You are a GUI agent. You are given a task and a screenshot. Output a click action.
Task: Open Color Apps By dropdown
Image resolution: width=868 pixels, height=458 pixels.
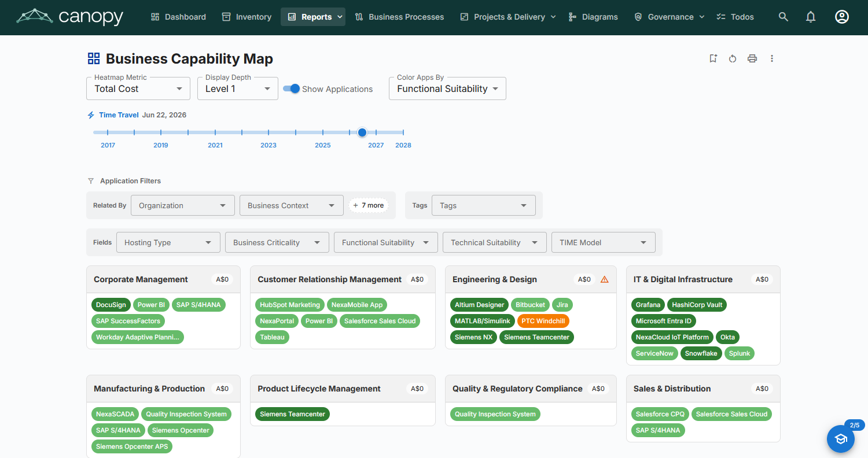click(447, 88)
